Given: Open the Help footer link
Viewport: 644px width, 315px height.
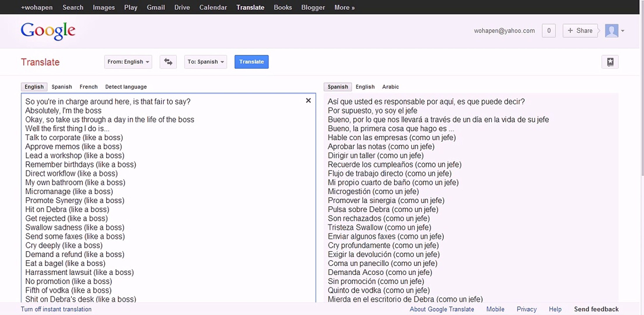Looking at the screenshot, I should [x=555, y=309].
